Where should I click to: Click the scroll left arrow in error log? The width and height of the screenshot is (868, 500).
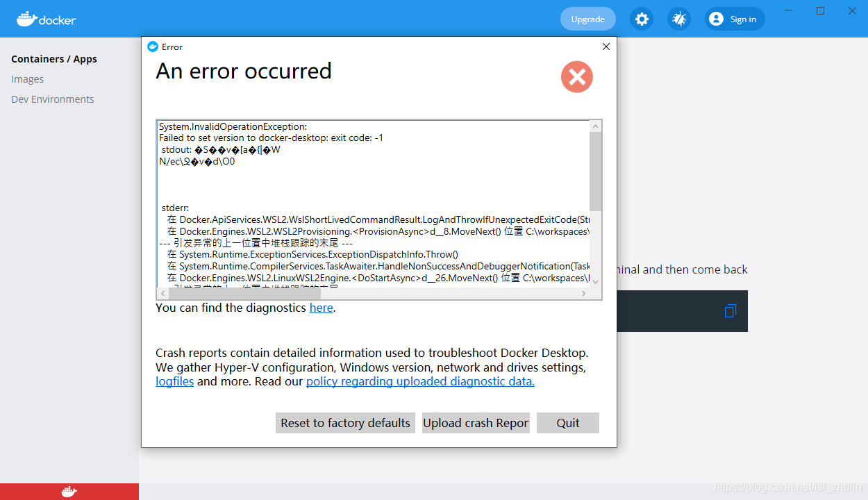(163, 293)
